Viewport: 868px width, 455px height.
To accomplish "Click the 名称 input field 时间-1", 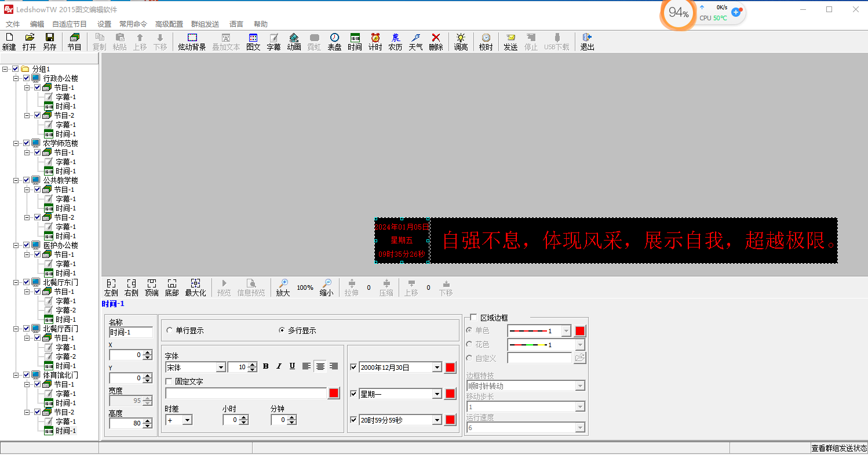I will coord(131,332).
